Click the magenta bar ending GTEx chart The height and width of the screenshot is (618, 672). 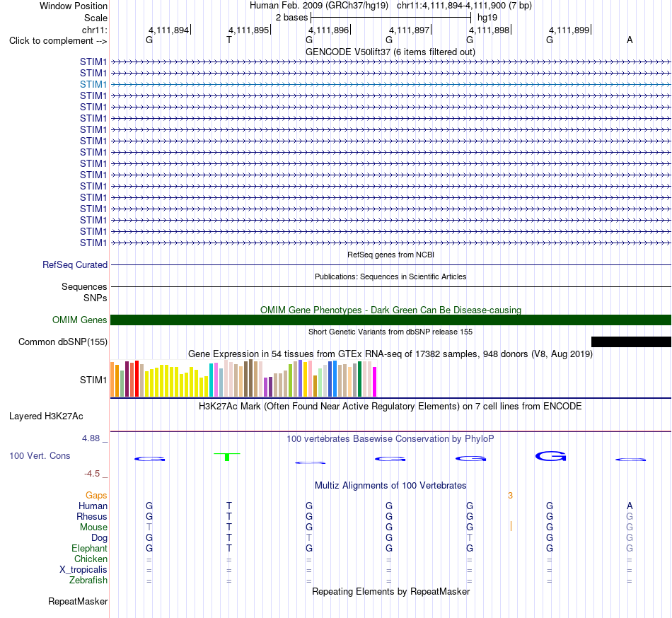pyautogui.click(x=375, y=382)
